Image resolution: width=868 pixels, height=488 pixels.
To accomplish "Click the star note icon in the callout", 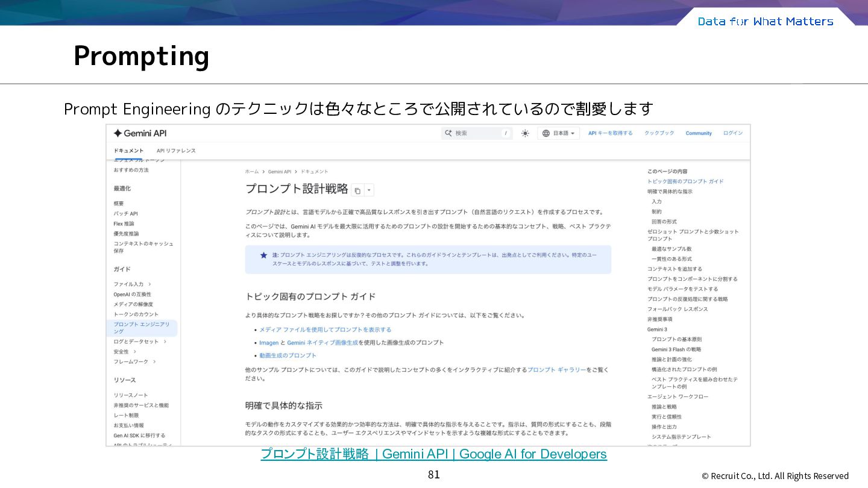I will 263,255.
